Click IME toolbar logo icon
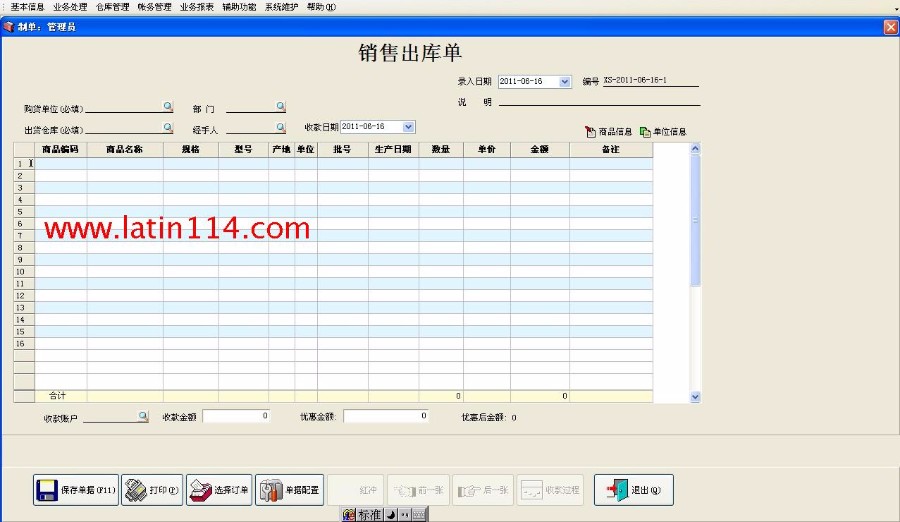Viewport: 900px width, 522px height. [x=349, y=515]
